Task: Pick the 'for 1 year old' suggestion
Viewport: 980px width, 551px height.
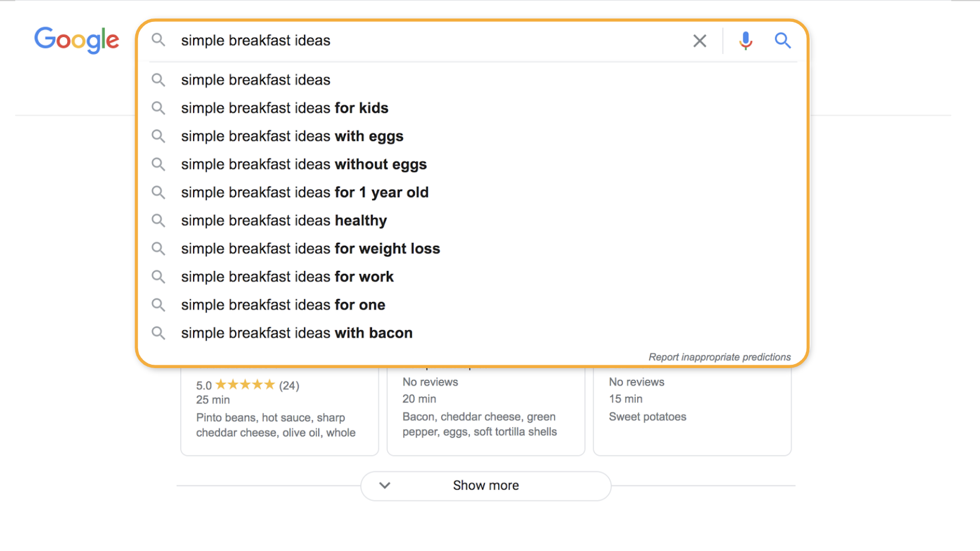Action: pyautogui.click(x=305, y=192)
